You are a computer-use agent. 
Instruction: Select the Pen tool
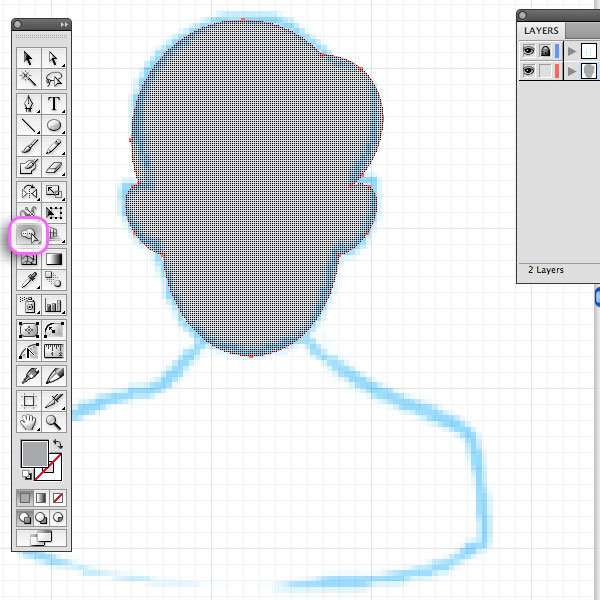(28, 104)
